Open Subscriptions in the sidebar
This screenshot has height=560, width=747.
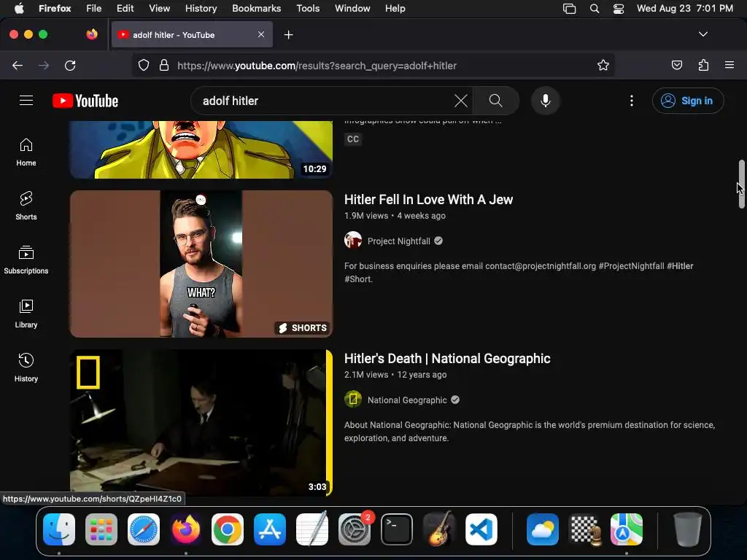click(26, 260)
